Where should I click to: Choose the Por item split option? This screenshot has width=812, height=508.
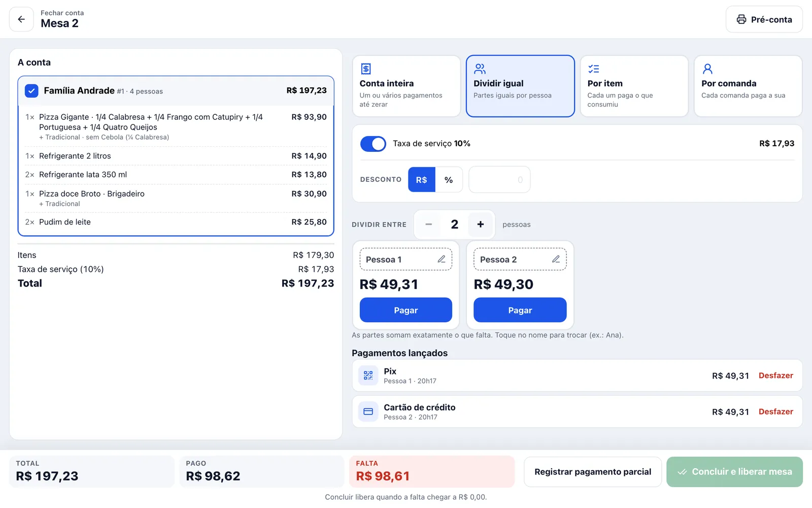[x=634, y=86]
